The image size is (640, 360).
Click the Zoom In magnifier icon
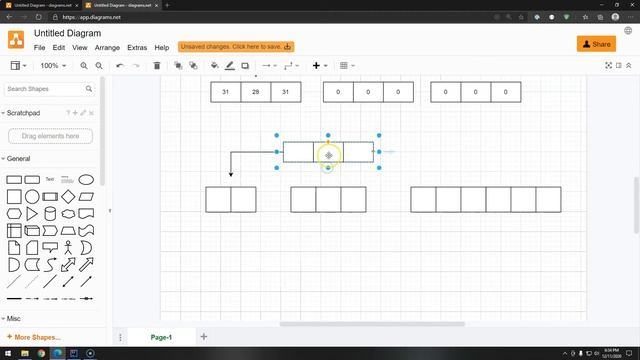[84, 66]
